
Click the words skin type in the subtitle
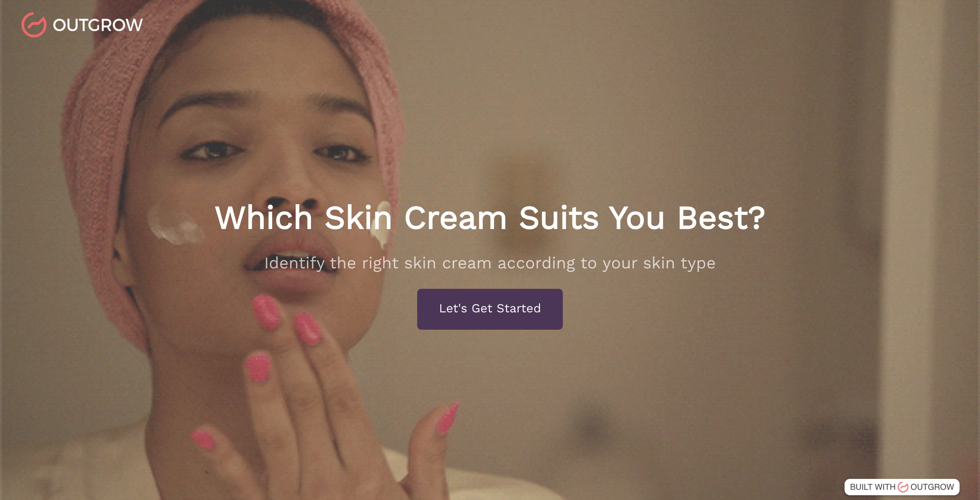point(679,264)
